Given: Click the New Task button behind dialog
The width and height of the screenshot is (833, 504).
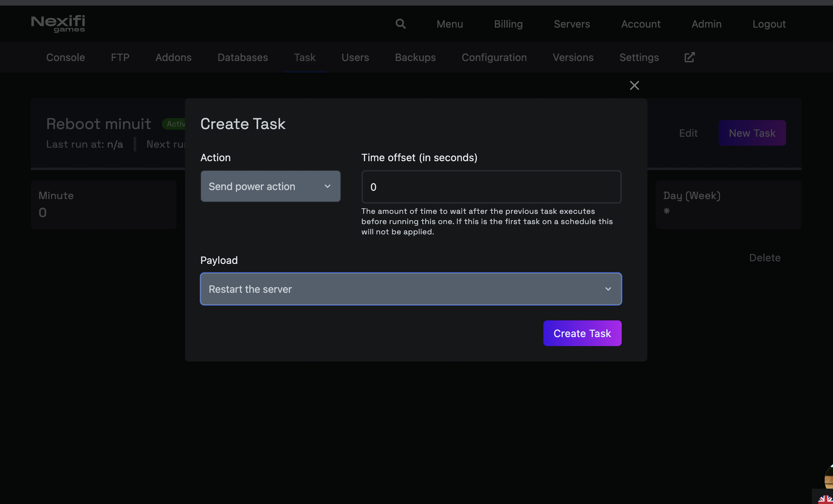Looking at the screenshot, I should click(752, 133).
